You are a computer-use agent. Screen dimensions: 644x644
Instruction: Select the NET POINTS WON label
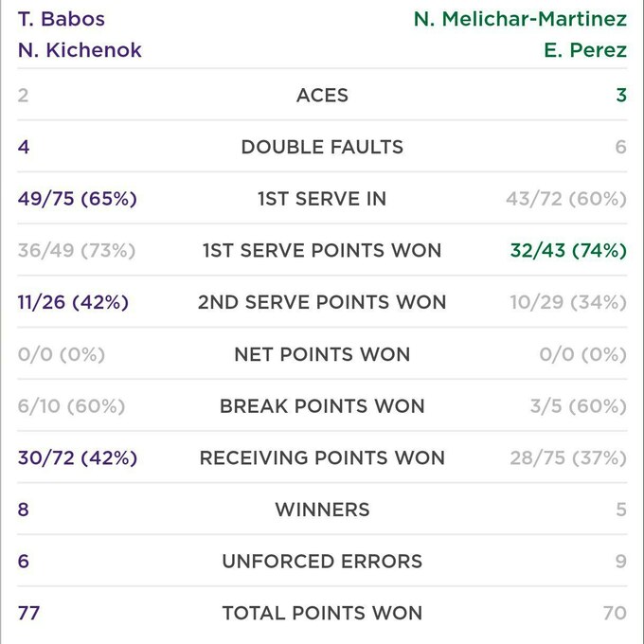click(x=322, y=354)
